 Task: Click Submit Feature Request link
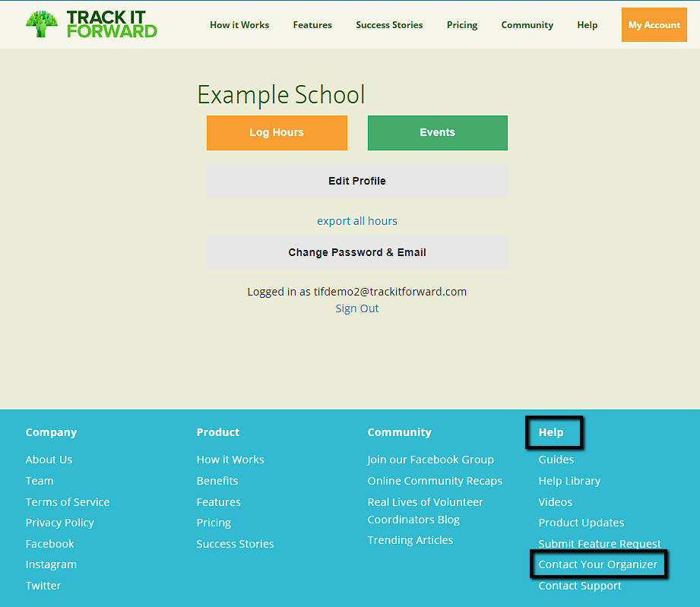pos(600,544)
